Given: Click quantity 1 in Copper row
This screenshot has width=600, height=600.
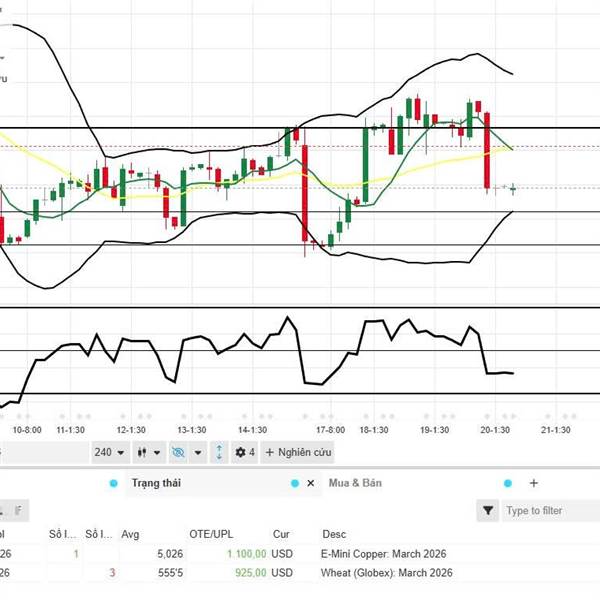Looking at the screenshot, I should tap(76, 554).
